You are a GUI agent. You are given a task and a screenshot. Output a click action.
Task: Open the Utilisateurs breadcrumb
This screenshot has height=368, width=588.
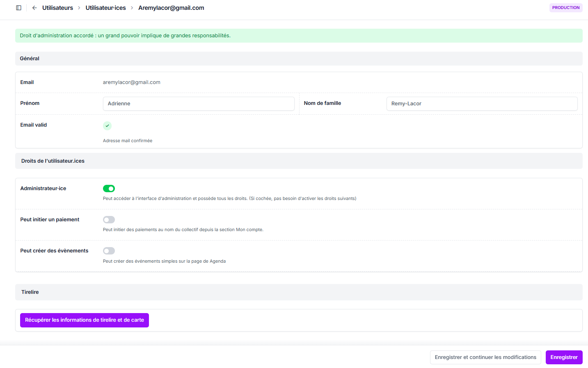tap(57, 8)
